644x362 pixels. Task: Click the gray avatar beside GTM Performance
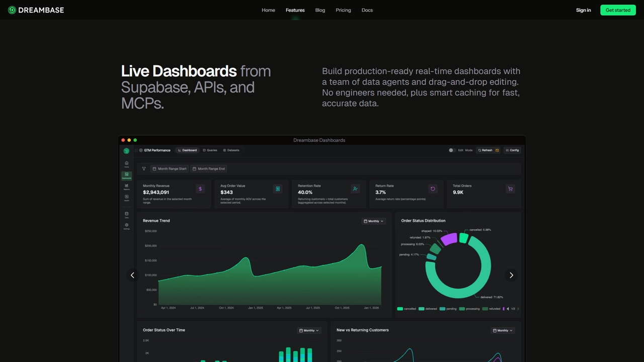coord(141,150)
